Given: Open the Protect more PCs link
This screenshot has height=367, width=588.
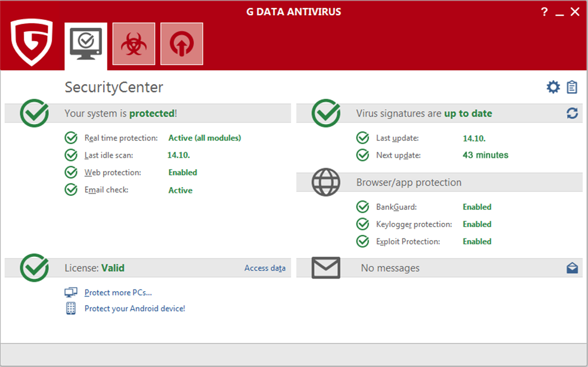Looking at the screenshot, I should (x=118, y=293).
